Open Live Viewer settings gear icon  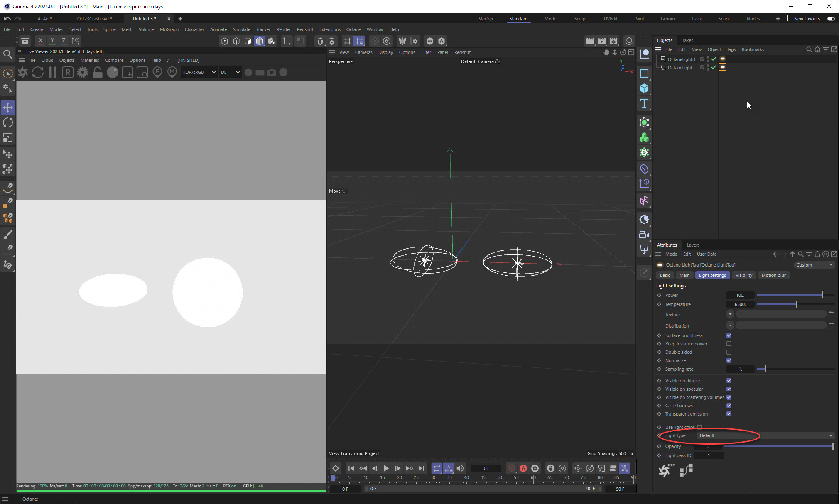83,72
